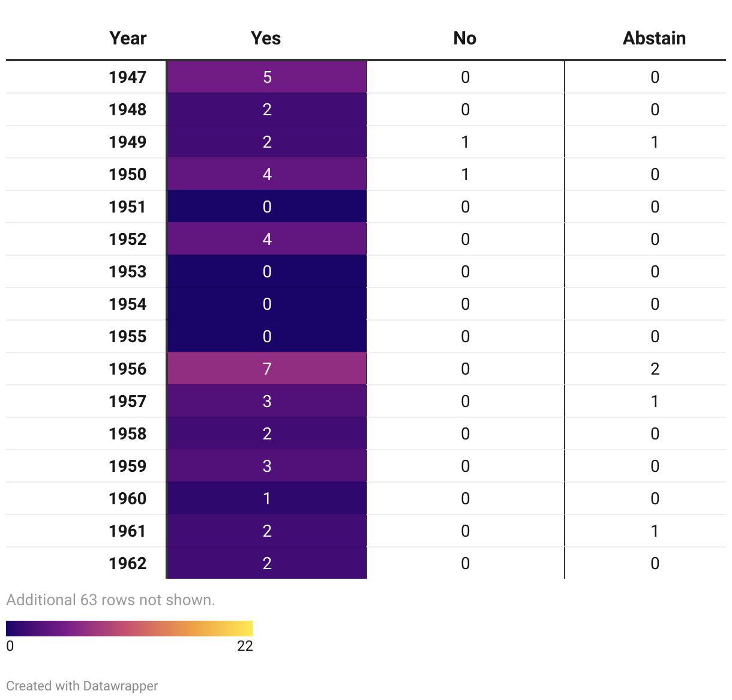Click the Yes column header
Image resolution: width=732 pixels, height=700 pixels.
(266, 38)
